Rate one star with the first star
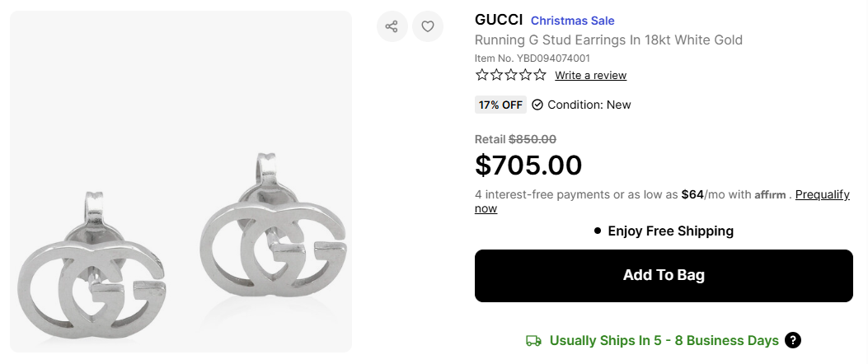The image size is (868, 364). point(482,75)
